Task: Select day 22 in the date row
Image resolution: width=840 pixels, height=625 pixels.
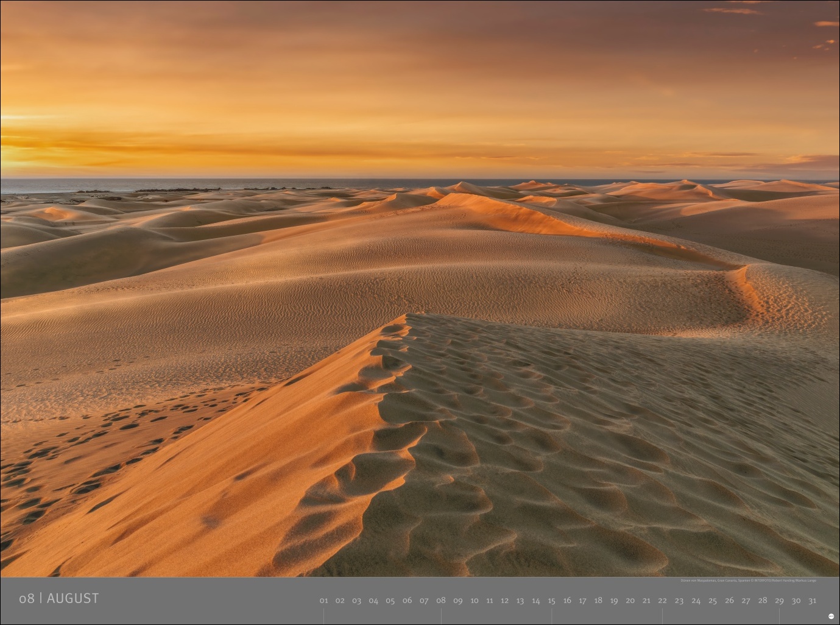Action: point(662,601)
